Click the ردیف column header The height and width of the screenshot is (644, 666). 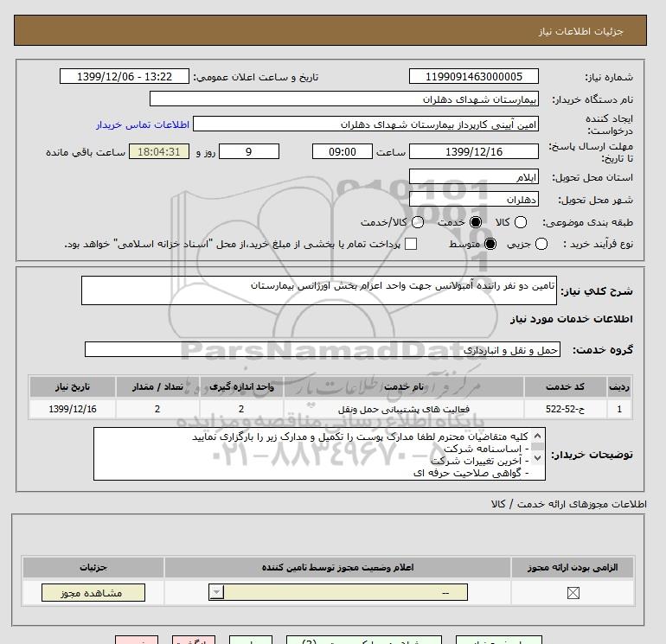619,386
